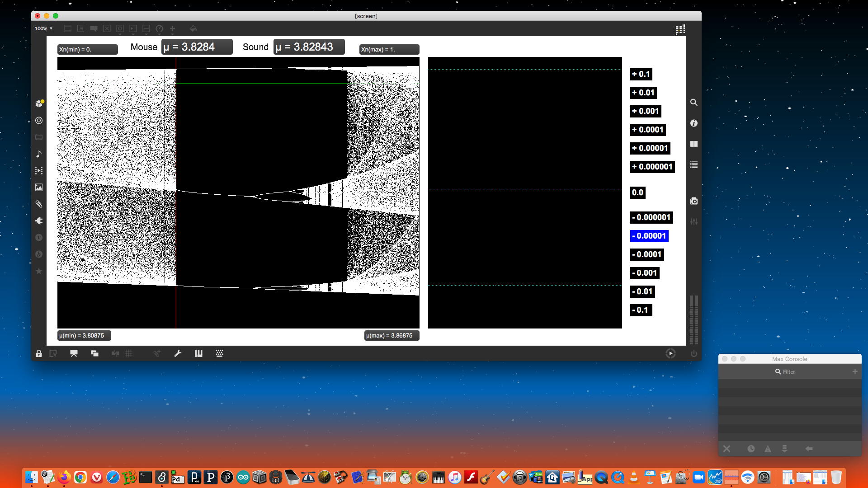Open the 100% zoom dropdown
This screenshot has width=868, height=488.
pos(43,28)
